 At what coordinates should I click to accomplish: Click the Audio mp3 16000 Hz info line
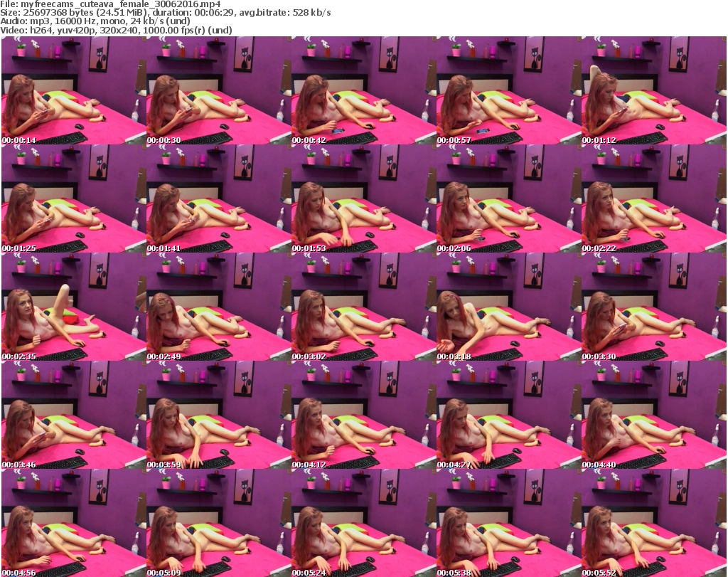(x=95, y=21)
